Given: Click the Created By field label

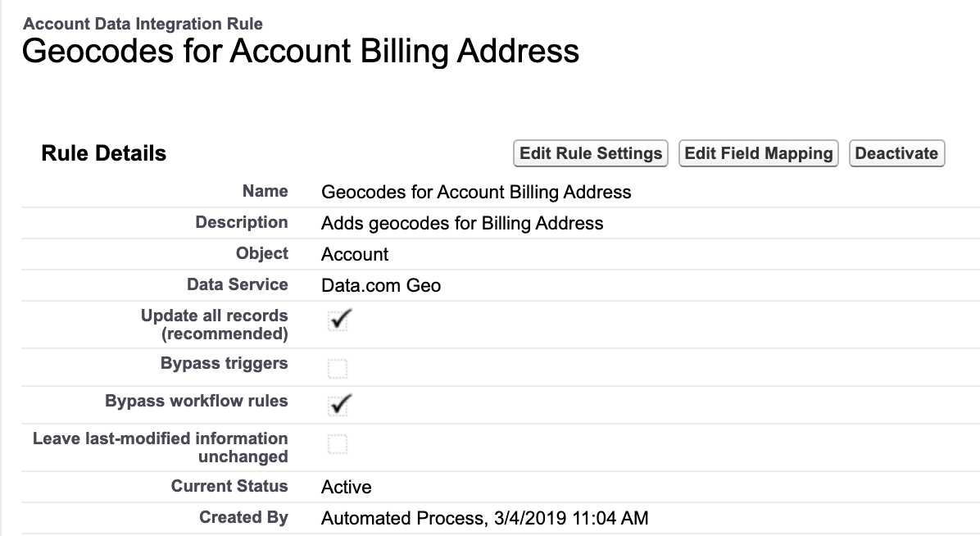Looking at the screenshot, I should tap(243, 517).
